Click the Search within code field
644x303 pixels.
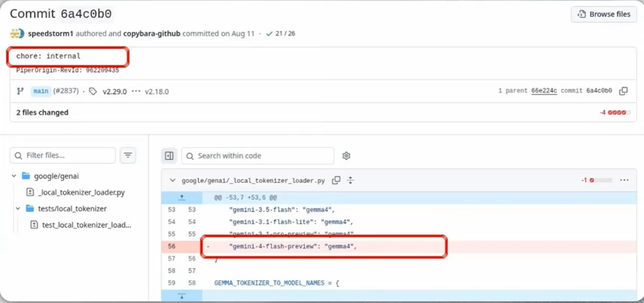(257, 156)
